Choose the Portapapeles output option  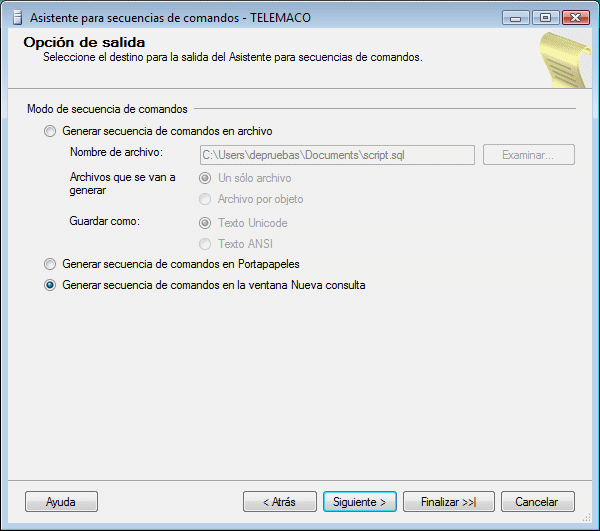point(50,264)
